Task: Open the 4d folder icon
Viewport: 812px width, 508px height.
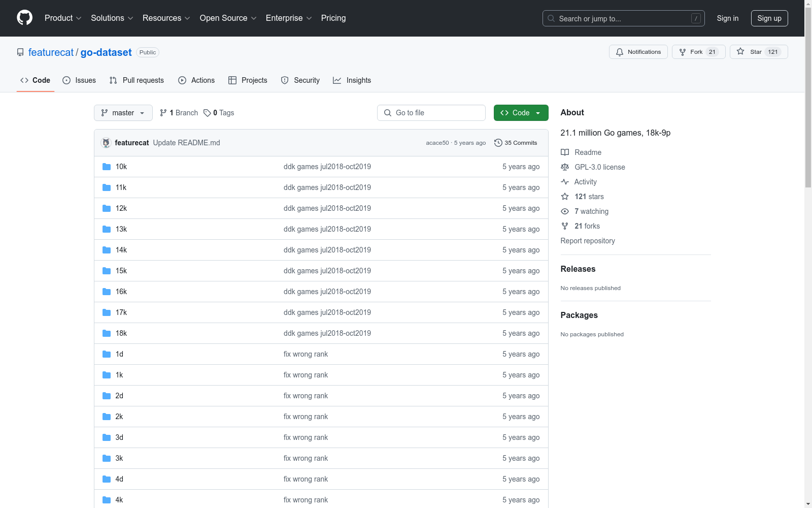Action: (107, 479)
